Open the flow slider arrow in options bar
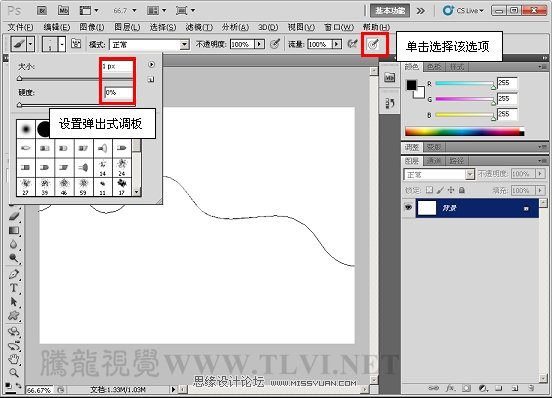Screen dimensions: 552x398 (337, 44)
